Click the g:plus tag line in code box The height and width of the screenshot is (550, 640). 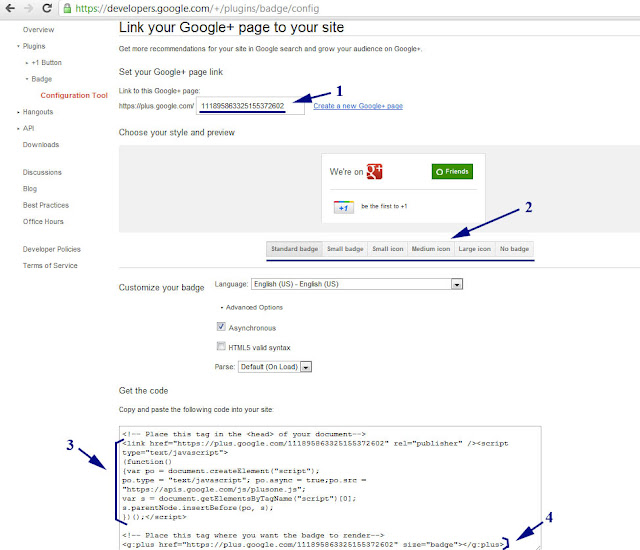click(x=313, y=545)
